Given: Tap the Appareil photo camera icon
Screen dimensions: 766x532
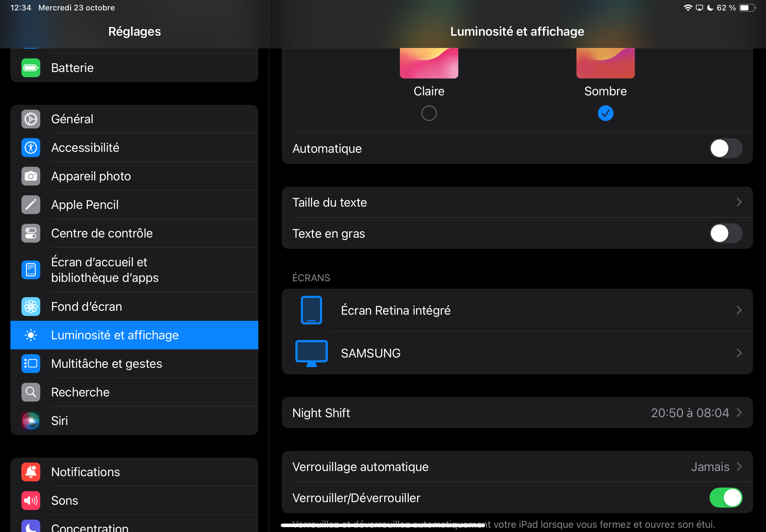Looking at the screenshot, I should click(31, 176).
